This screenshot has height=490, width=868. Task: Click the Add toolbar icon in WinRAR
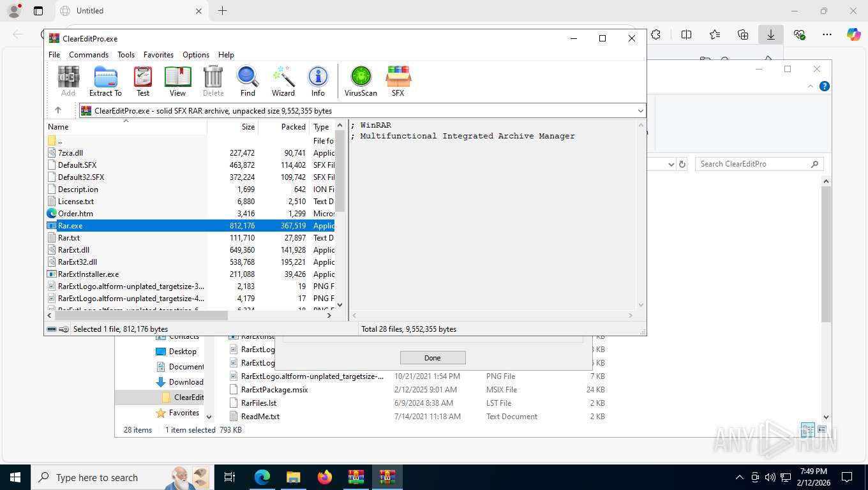click(68, 81)
